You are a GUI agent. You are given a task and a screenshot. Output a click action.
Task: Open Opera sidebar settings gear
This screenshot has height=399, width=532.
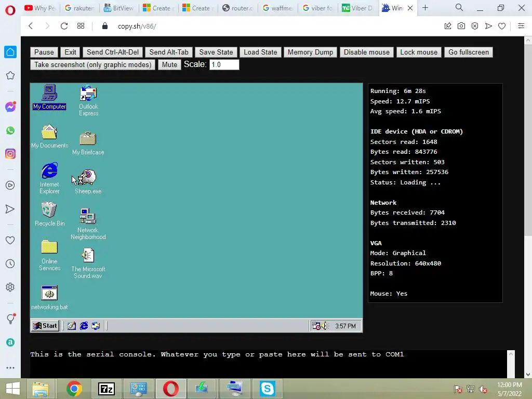(x=10, y=287)
